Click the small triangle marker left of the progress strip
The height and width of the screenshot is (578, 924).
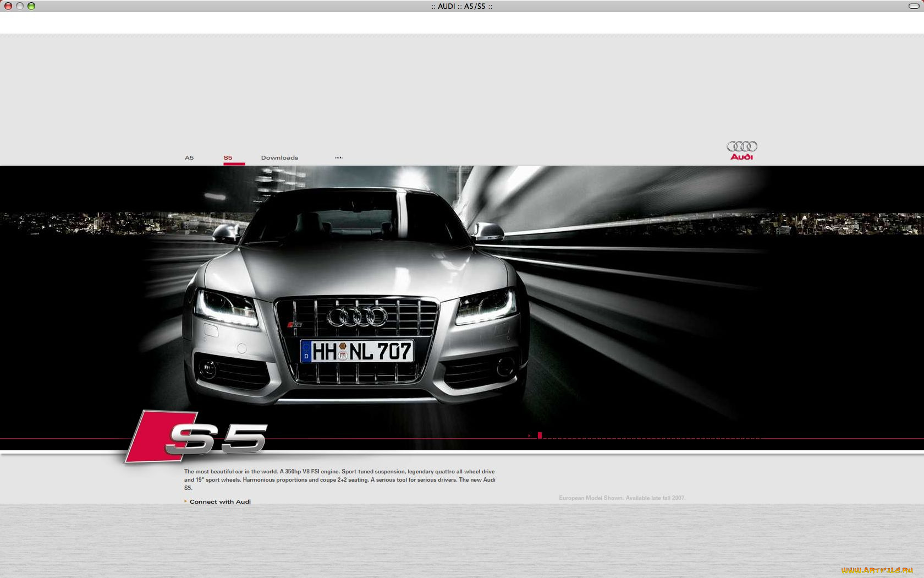click(530, 435)
